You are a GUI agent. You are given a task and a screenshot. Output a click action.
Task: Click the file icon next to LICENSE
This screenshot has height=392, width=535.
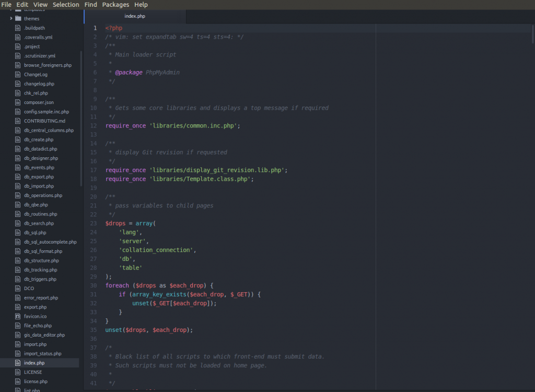(x=18, y=373)
